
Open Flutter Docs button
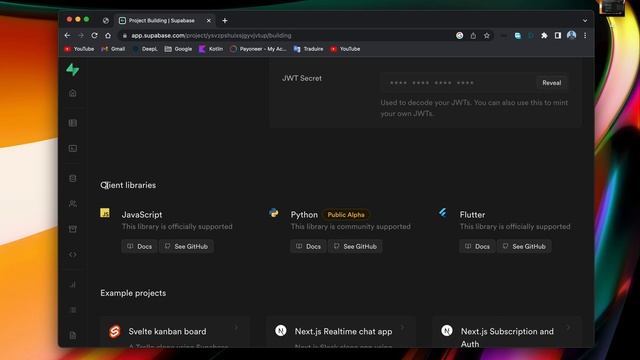point(477,247)
